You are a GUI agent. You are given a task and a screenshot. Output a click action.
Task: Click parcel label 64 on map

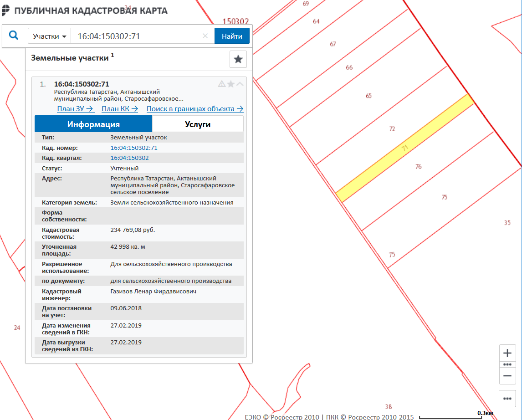tap(316, 21)
